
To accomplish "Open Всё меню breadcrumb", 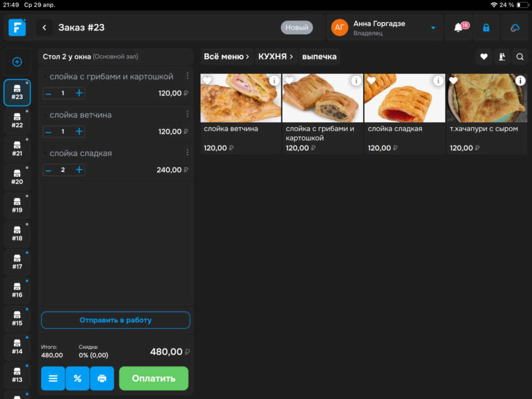I will click(x=227, y=57).
